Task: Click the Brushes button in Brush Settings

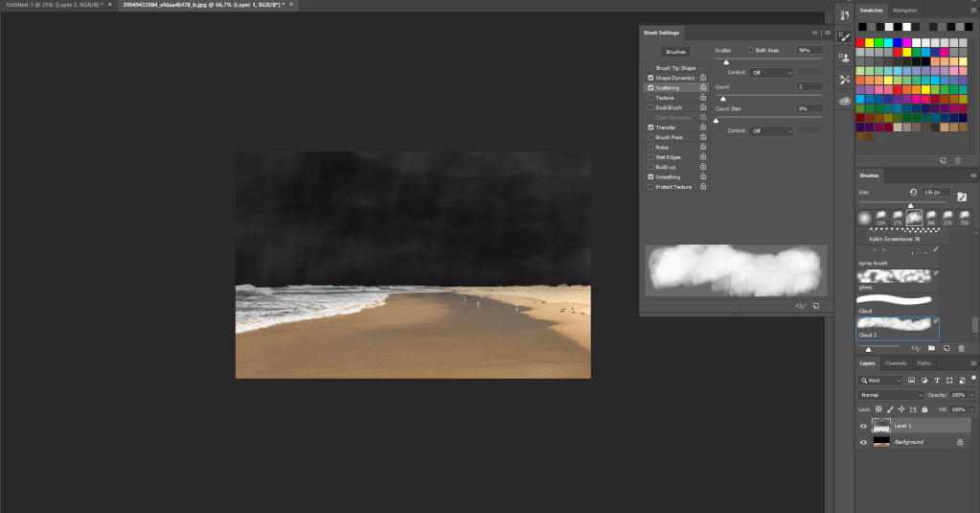Action: (675, 52)
